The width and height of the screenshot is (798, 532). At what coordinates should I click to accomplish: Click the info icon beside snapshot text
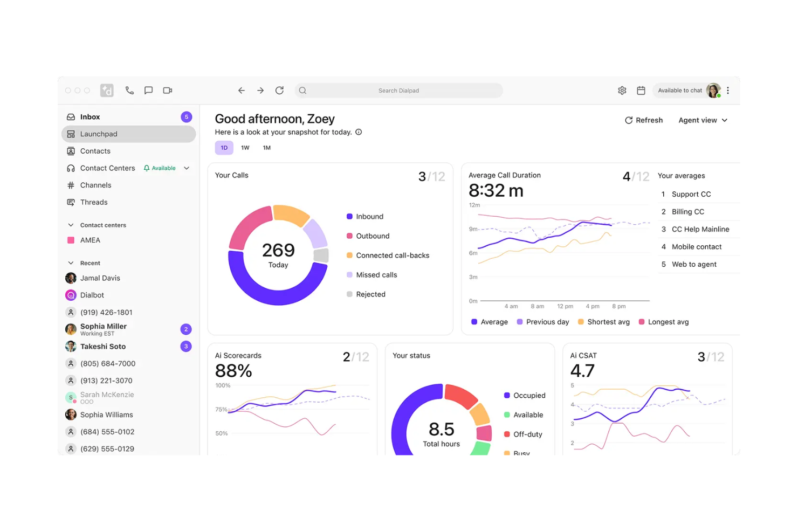click(x=359, y=132)
